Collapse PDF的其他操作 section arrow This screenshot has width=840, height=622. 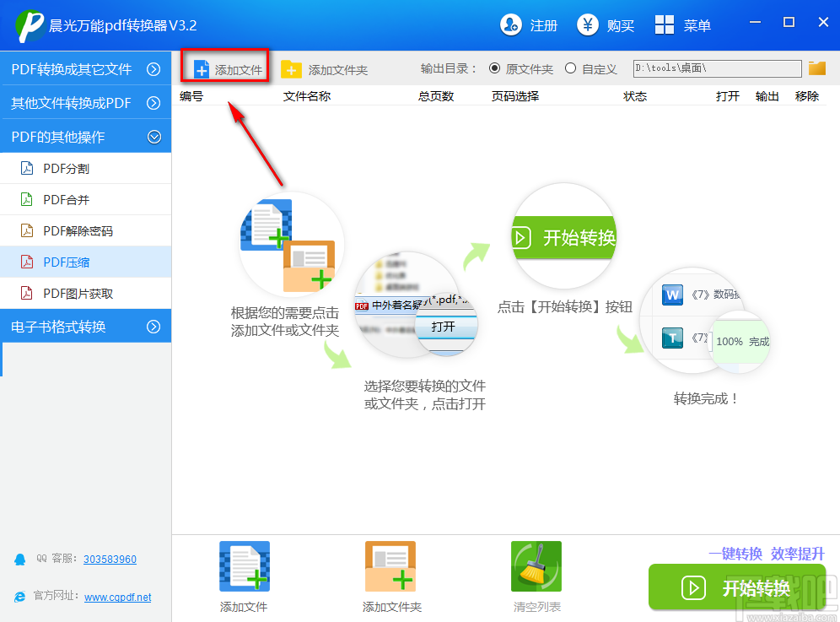tap(154, 138)
